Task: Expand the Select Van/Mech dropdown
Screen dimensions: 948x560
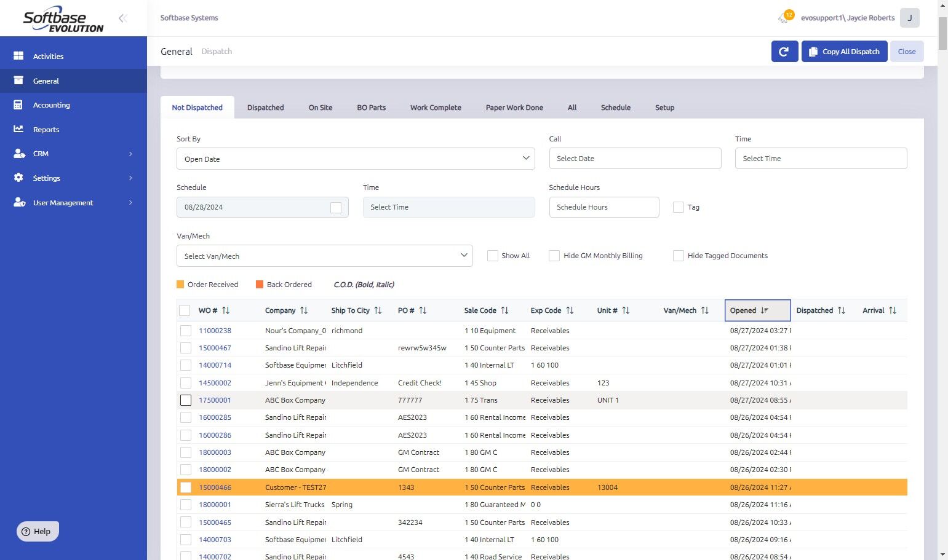Action: pos(324,256)
